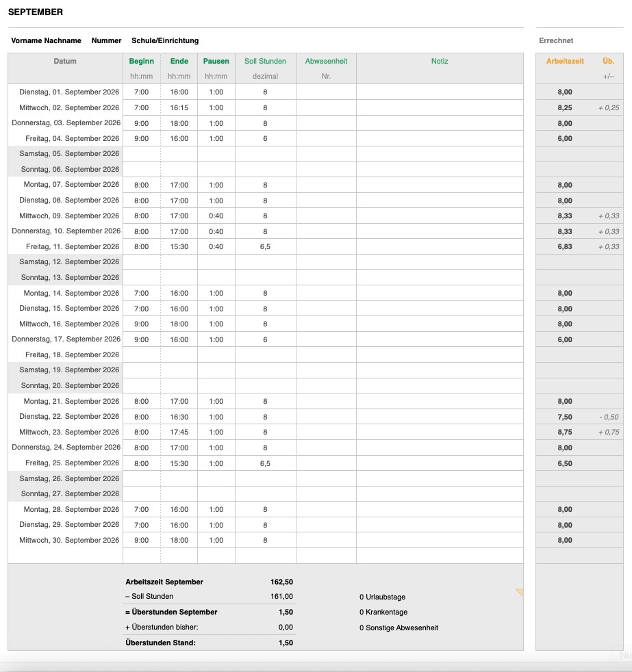Select the Arbeitszeit header in Errechnet table

[x=564, y=61]
